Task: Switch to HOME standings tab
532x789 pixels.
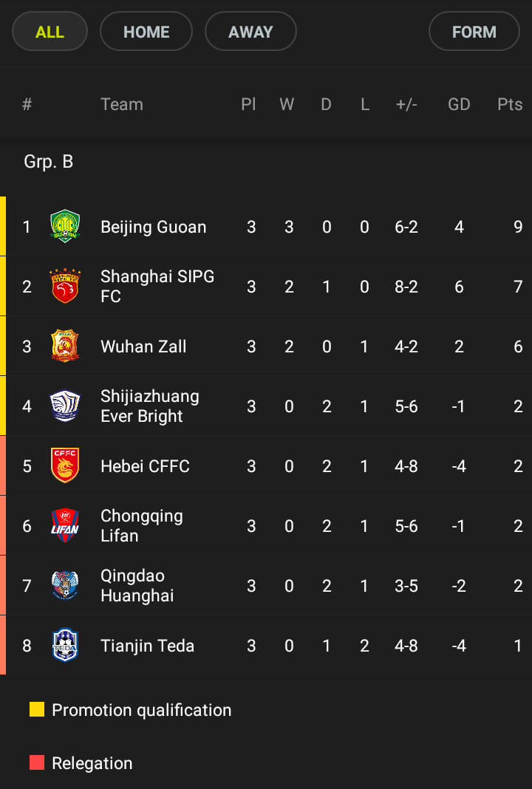Action: [x=146, y=32]
